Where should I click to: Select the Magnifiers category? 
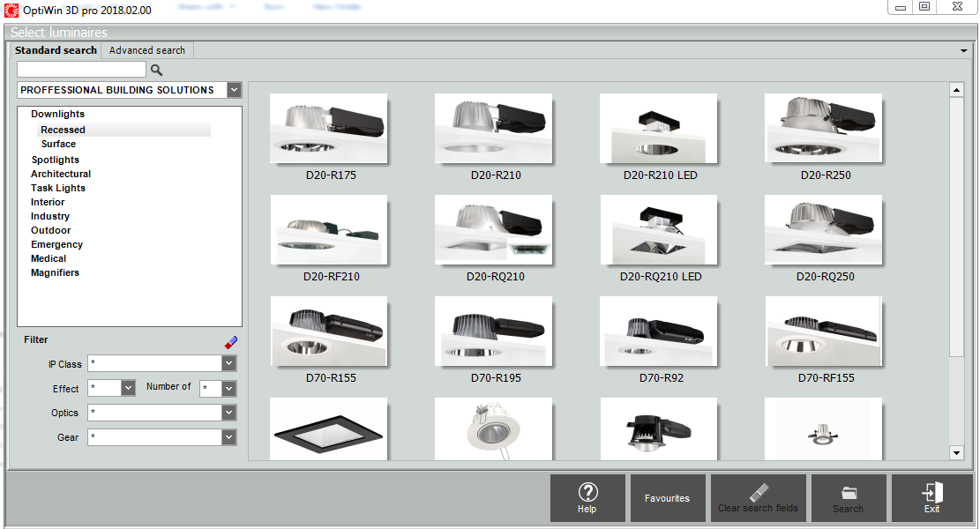click(x=55, y=272)
